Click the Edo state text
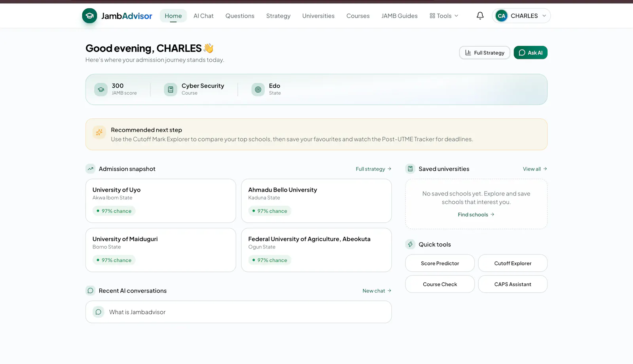The height and width of the screenshot is (364, 633). [x=275, y=86]
